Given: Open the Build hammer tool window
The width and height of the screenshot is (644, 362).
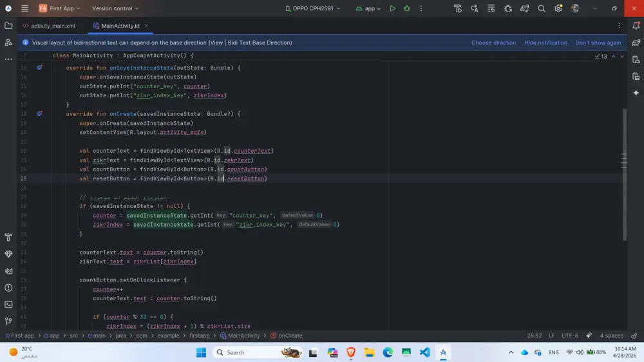Looking at the screenshot, I should (x=8, y=237).
